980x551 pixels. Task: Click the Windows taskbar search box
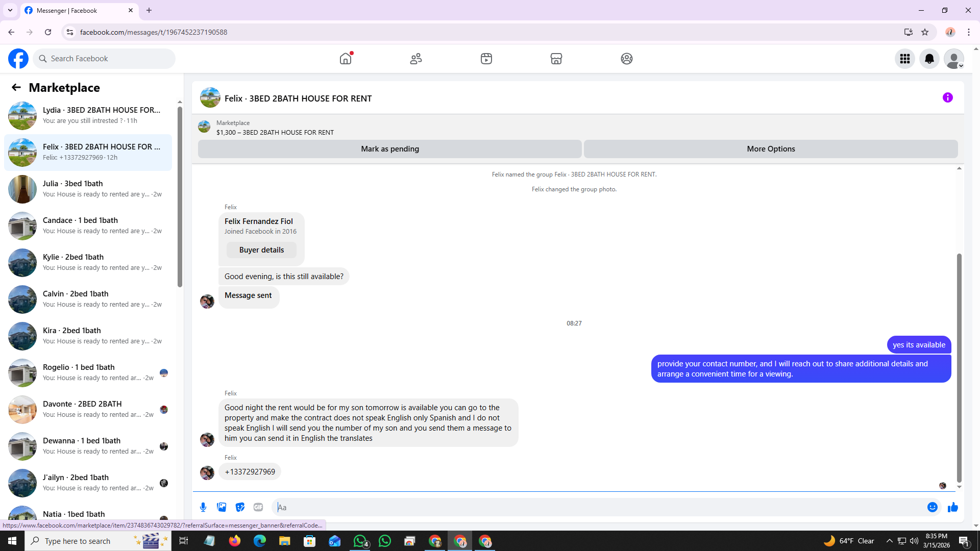98,541
